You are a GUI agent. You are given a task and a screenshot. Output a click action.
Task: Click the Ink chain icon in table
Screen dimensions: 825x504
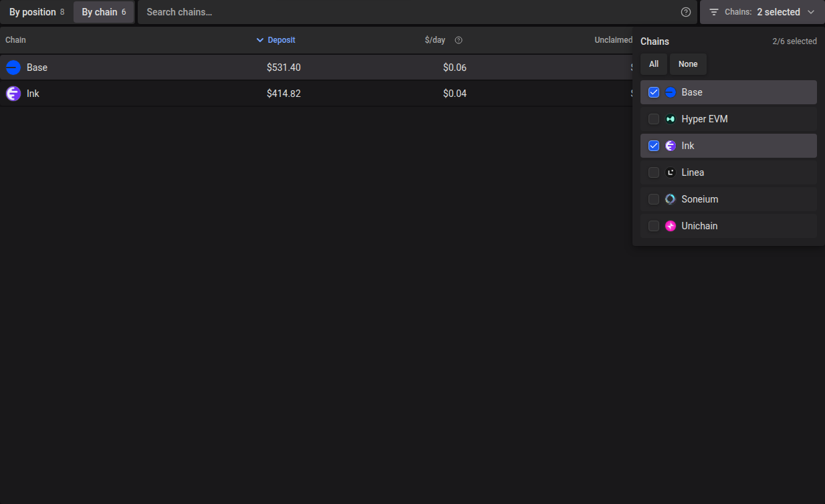[13, 94]
